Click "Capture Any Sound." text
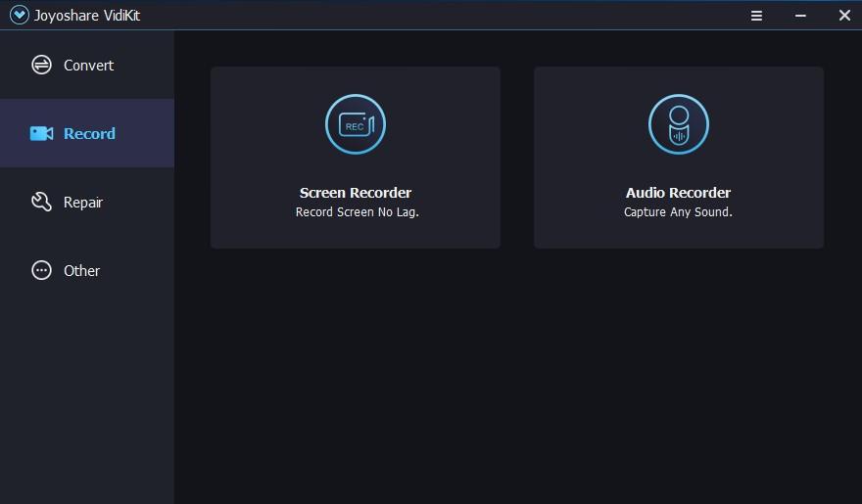The image size is (862, 504). pyautogui.click(x=679, y=212)
